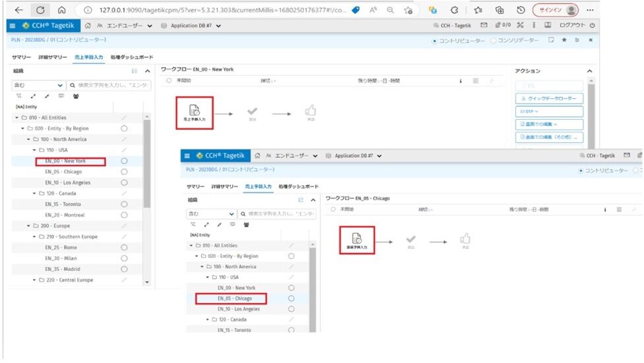The image size is (644, 363).
Task: Click the logout power icon next to ログアウト
Action: coord(593,26)
